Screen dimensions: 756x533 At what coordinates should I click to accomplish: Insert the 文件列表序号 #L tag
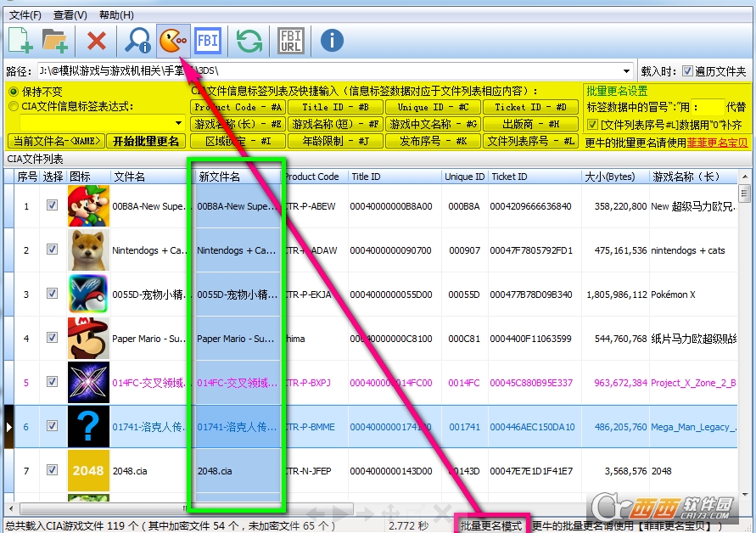(x=530, y=141)
